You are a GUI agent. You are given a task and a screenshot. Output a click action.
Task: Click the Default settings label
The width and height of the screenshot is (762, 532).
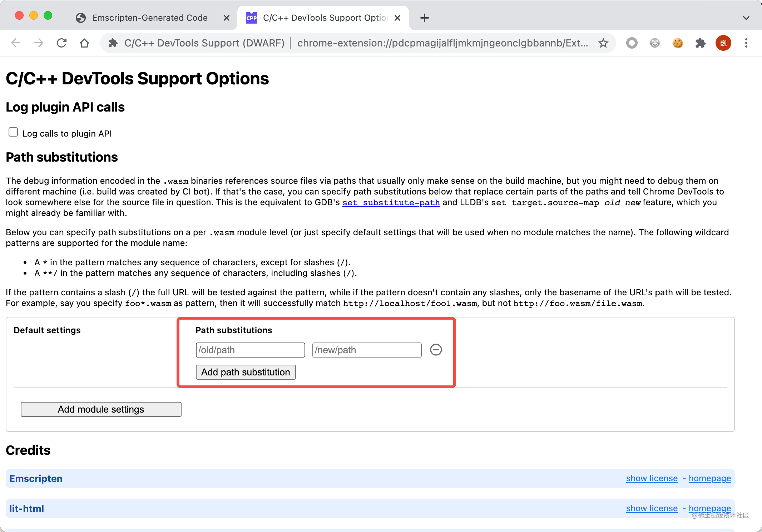point(47,330)
